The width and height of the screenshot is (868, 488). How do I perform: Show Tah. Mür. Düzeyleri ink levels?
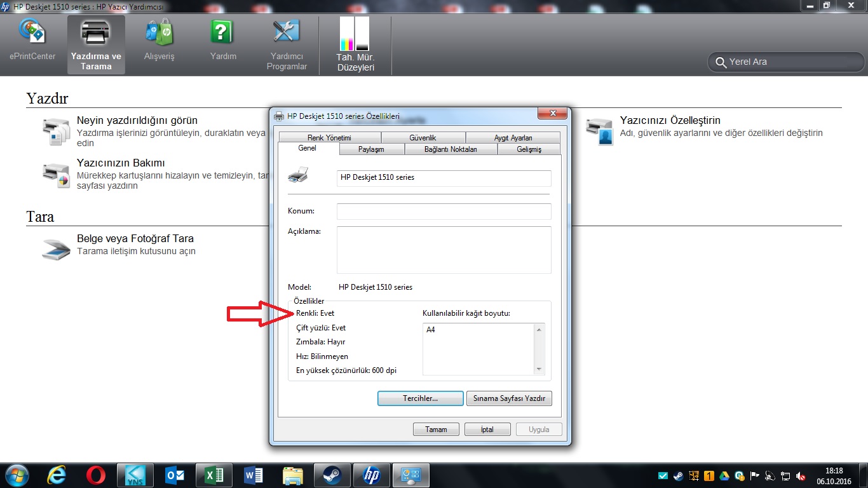355,44
